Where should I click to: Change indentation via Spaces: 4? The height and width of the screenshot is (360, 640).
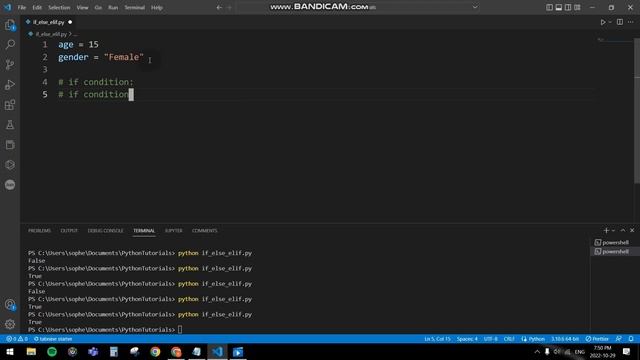point(467,339)
